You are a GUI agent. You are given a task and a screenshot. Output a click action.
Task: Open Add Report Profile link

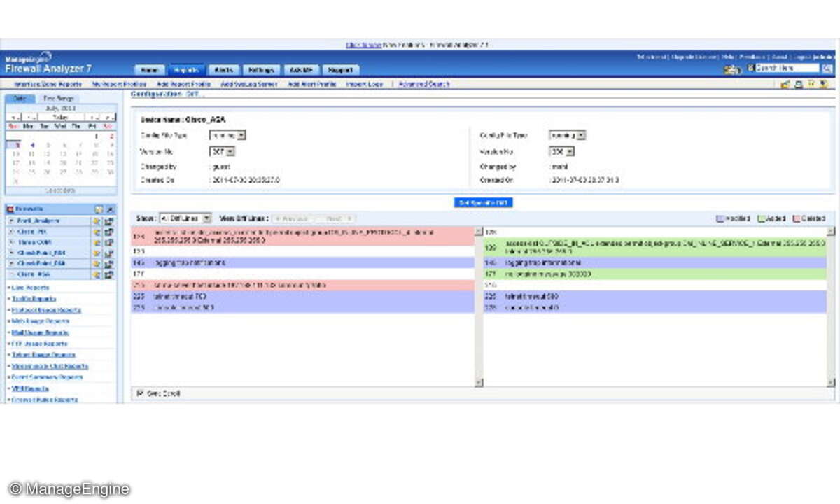point(183,84)
